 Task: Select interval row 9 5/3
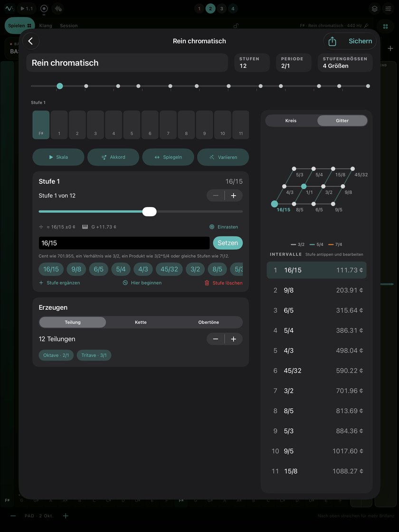click(316, 431)
